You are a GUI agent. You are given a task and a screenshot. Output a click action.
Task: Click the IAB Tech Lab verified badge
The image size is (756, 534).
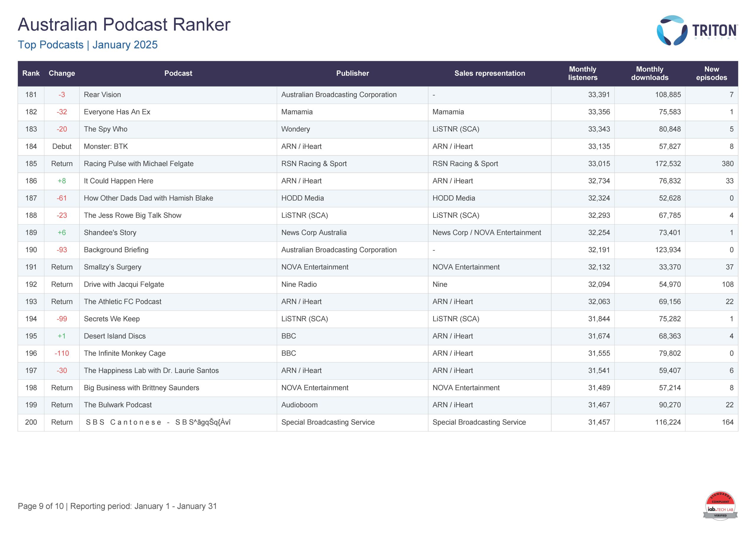coord(720,506)
